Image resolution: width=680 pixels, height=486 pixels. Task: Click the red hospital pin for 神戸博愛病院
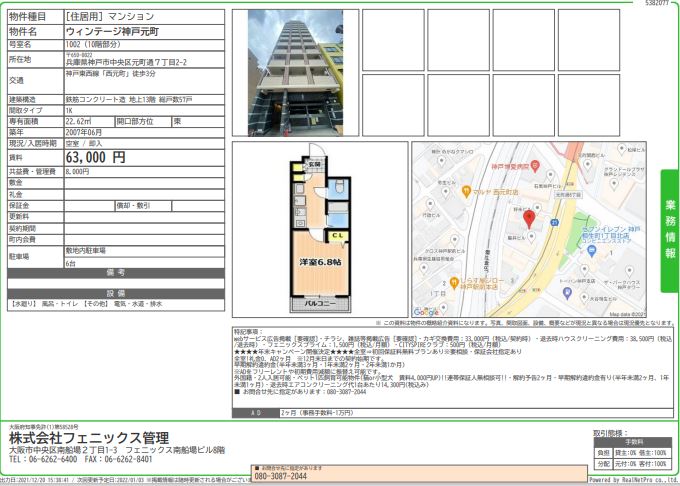535,166
